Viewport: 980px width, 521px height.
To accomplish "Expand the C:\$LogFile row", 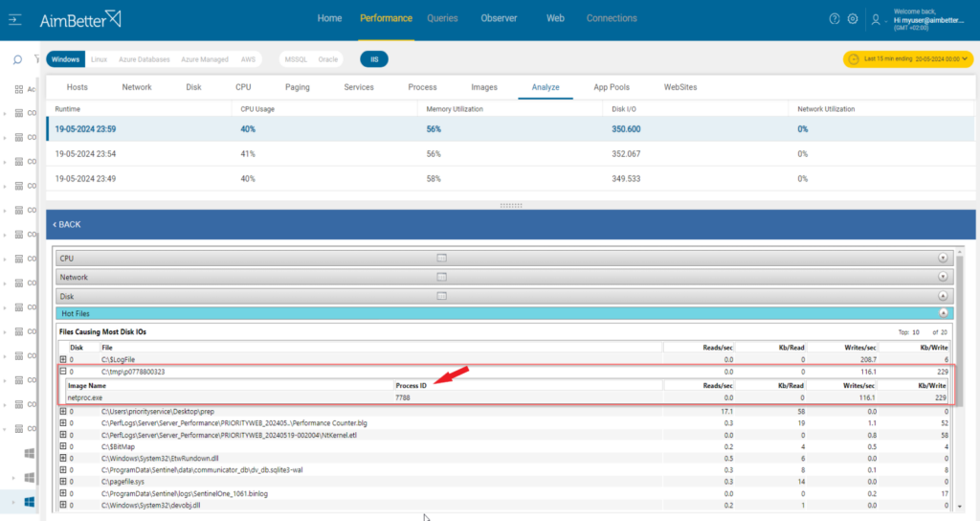I will 63,359.
